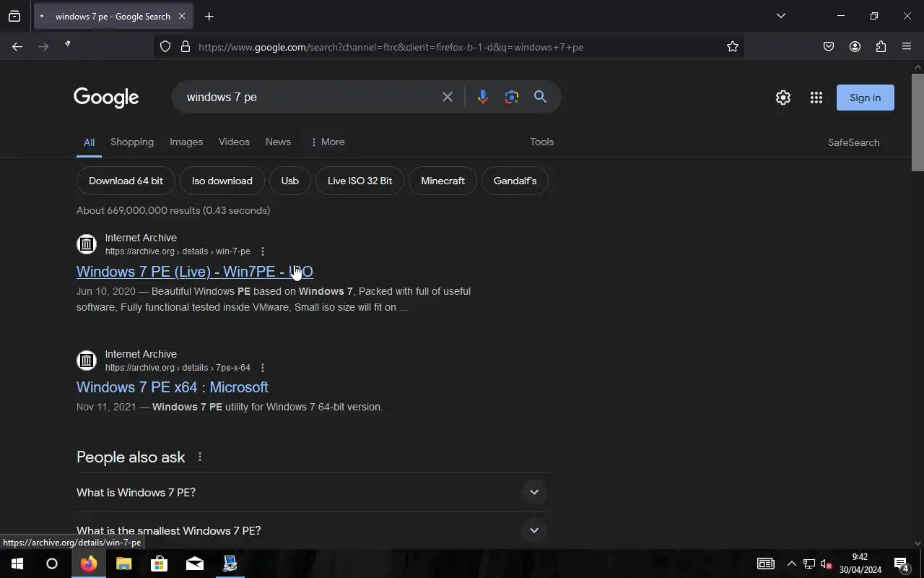The width and height of the screenshot is (924, 578).
Task: Switch to Shopping results tab
Action: coord(132,142)
